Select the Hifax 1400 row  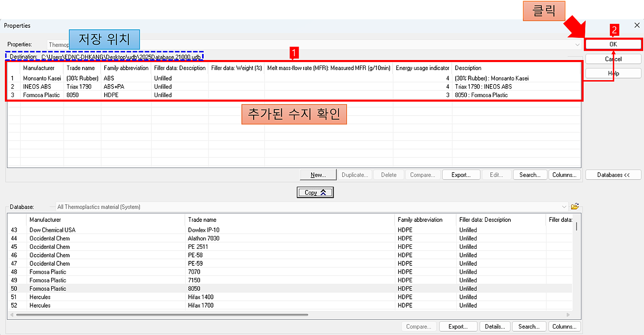coord(290,297)
